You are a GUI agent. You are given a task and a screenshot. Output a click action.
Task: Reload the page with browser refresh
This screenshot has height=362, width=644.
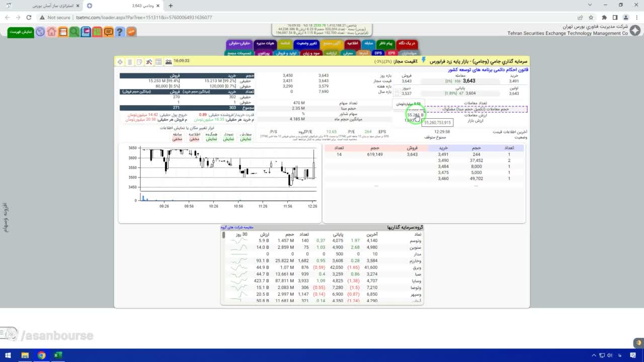tap(29, 17)
